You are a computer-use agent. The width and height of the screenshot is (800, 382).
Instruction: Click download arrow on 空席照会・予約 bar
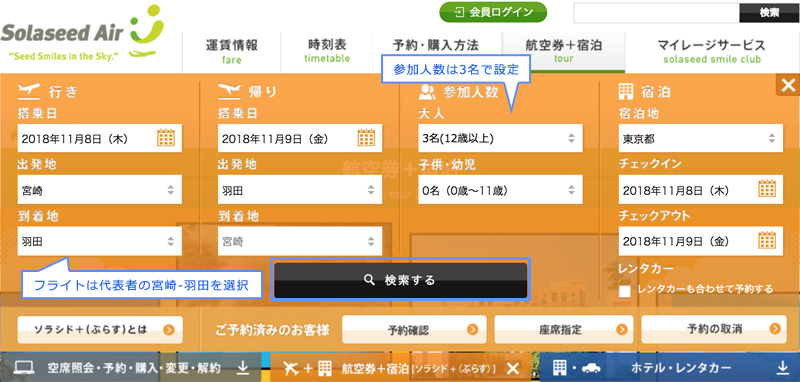coord(243,367)
